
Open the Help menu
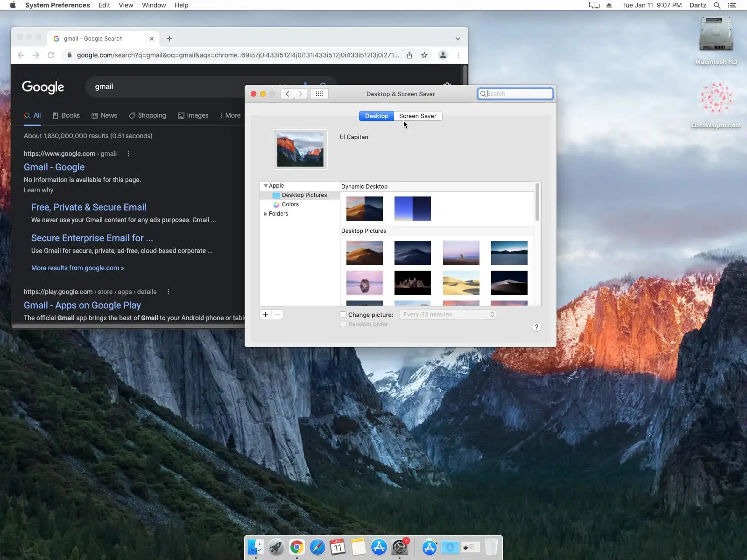(x=182, y=5)
